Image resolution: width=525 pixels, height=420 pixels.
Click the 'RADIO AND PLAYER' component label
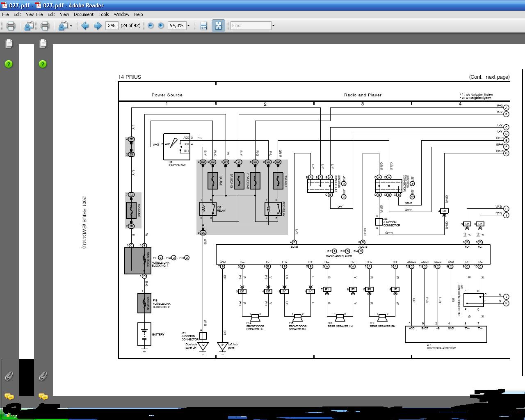(338, 256)
